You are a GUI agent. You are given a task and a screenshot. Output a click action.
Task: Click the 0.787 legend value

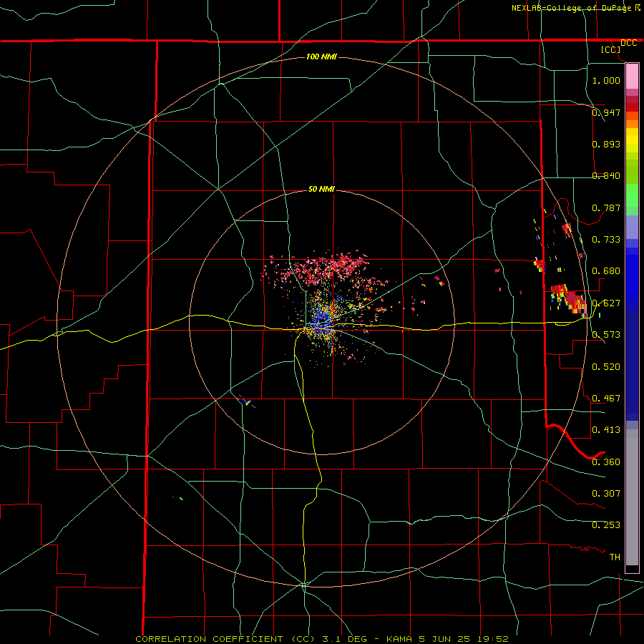point(606,208)
